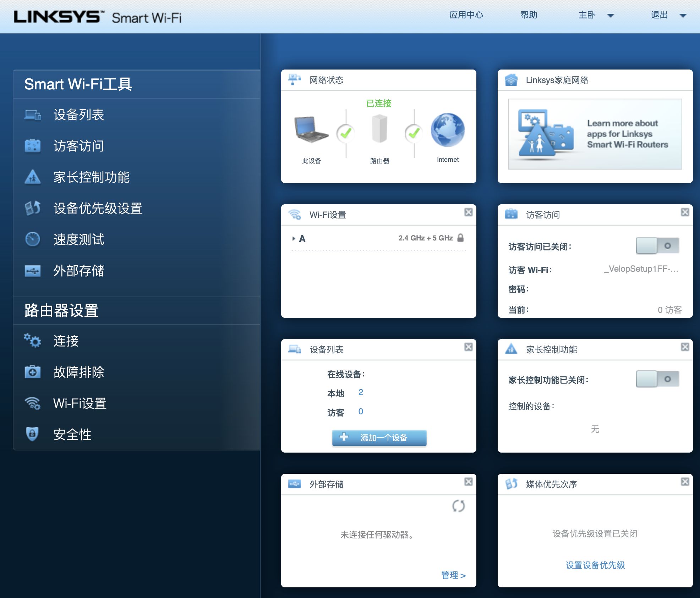Click the green 已连接 status text
Image resolution: width=700 pixels, height=598 pixels.
(x=379, y=103)
